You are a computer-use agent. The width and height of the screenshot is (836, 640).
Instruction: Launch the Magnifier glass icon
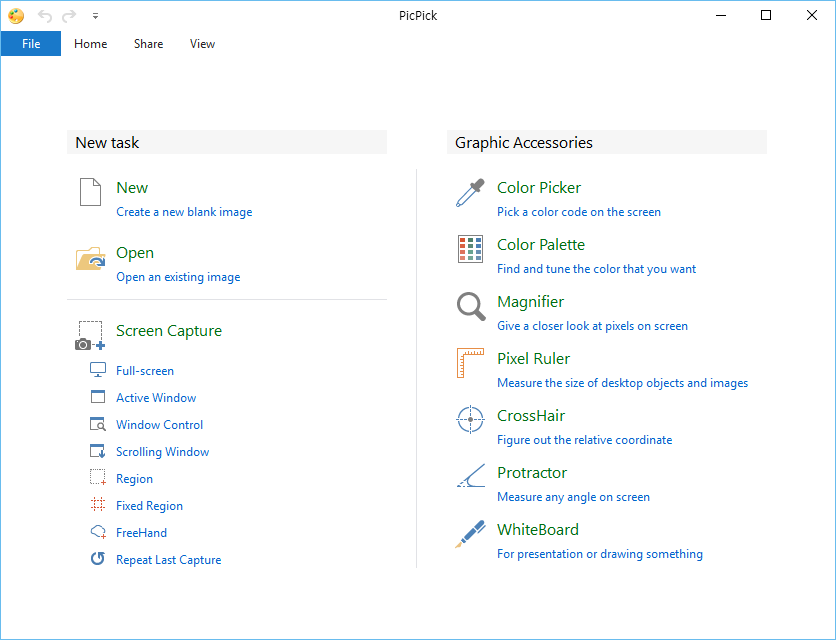click(x=470, y=307)
